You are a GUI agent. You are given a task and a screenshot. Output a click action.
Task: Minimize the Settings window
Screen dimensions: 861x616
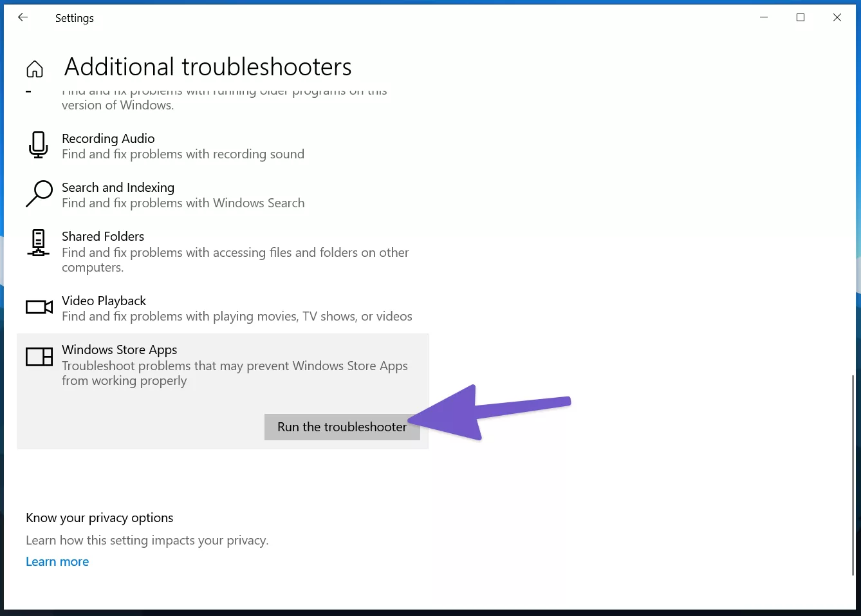click(x=764, y=17)
